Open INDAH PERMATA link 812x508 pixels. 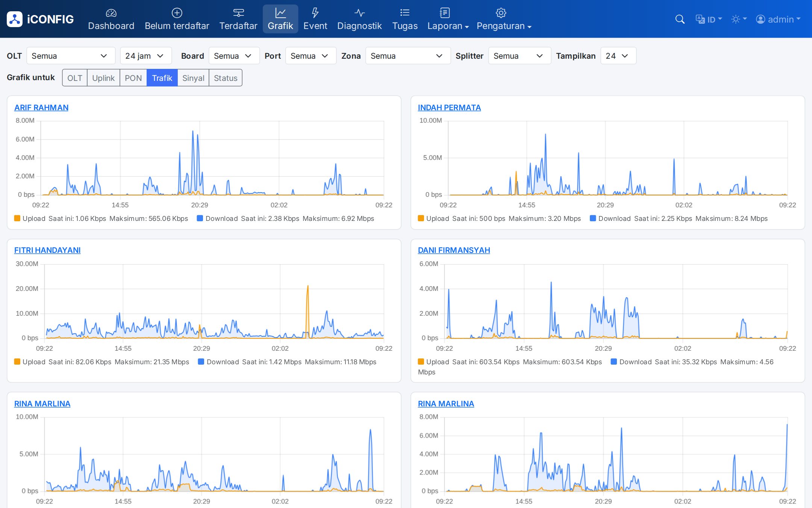click(x=449, y=108)
